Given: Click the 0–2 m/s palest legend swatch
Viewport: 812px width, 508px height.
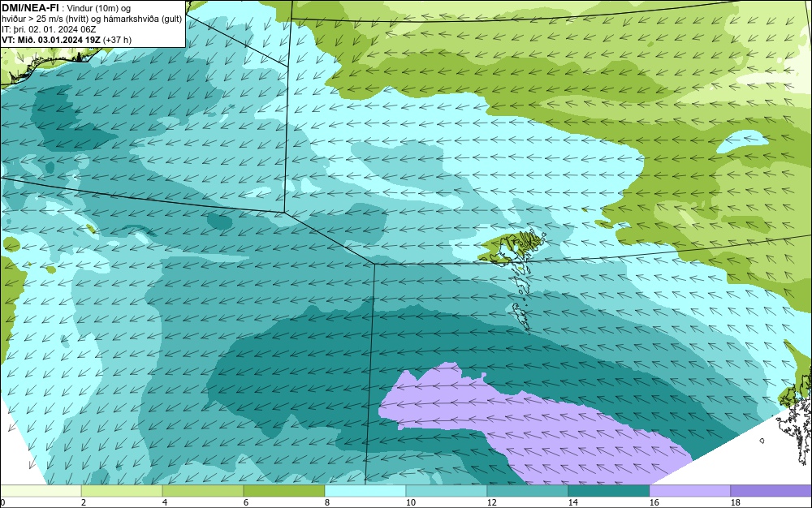Looking at the screenshot, I should click(41, 491).
